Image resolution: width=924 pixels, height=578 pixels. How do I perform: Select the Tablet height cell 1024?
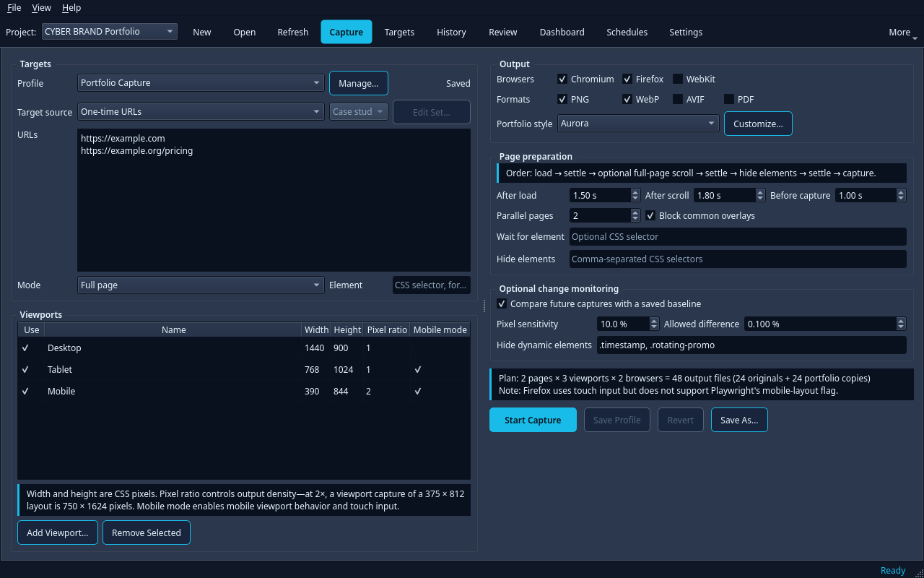(347, 370)
